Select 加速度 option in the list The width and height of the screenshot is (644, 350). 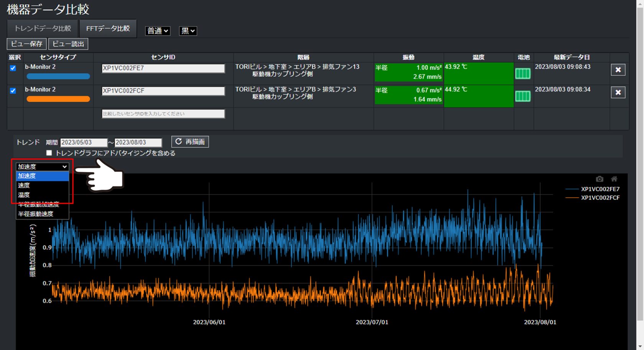pos(42,176)
